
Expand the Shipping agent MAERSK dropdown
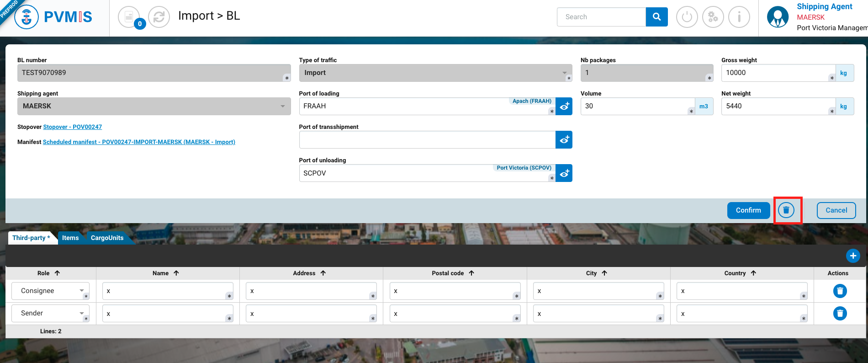(x=154, y=106)
